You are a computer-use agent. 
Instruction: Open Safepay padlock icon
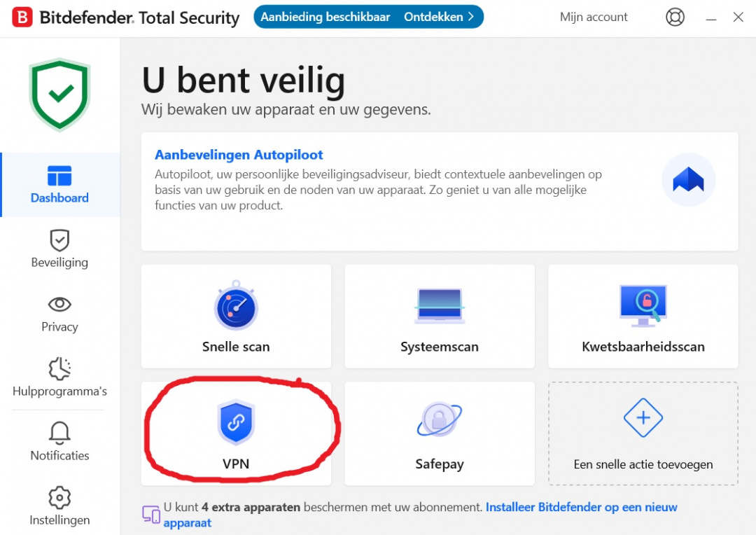click(439, 419)
